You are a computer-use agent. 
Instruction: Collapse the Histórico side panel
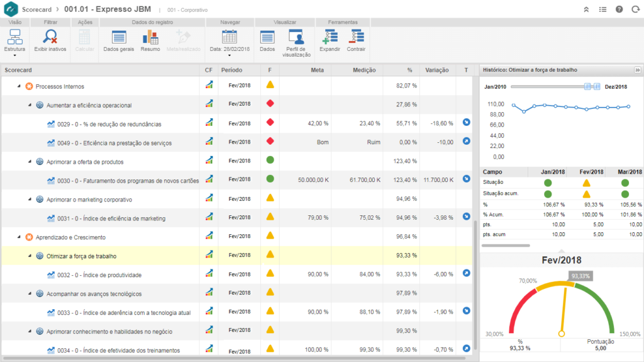coord(636,70)
